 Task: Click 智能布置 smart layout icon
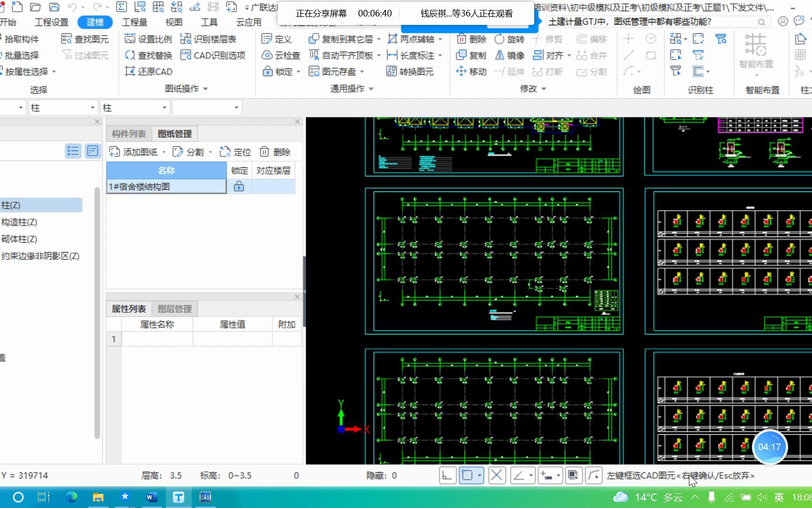(756, 46)
